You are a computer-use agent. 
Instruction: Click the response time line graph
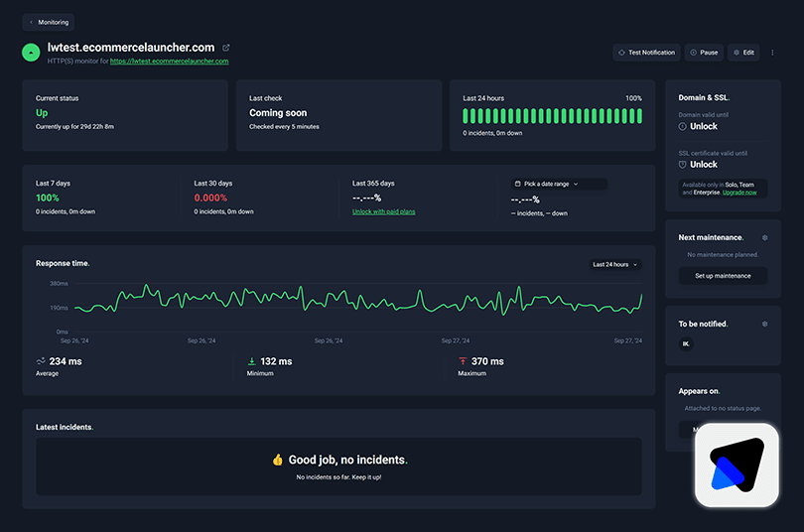click(x=358, y=301)
